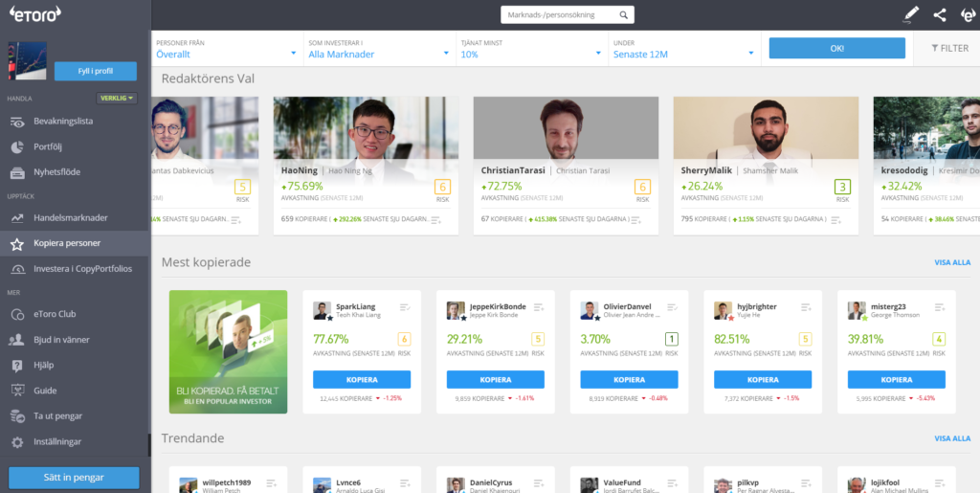Image resolution: width=980 pixels, height=493 pixels.
Task: Click the Ta ut pengar coins icon
Action: coord(17,416)
